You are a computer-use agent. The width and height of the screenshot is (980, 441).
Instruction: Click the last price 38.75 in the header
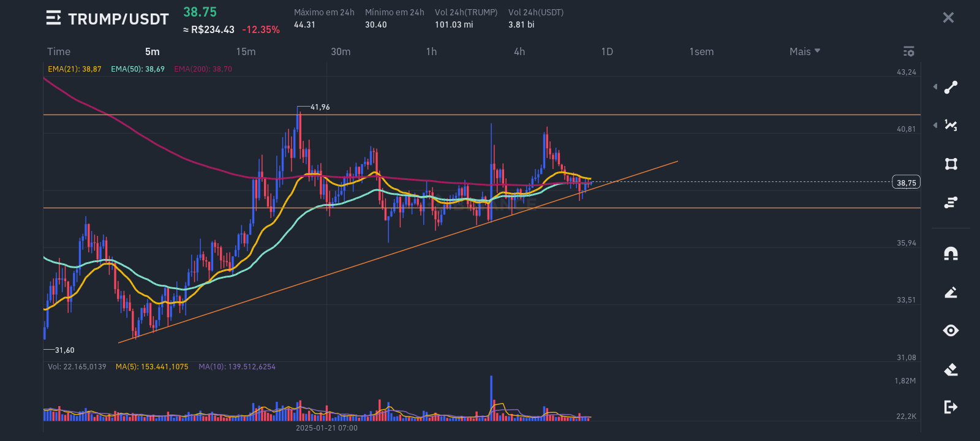pos(200,12)
